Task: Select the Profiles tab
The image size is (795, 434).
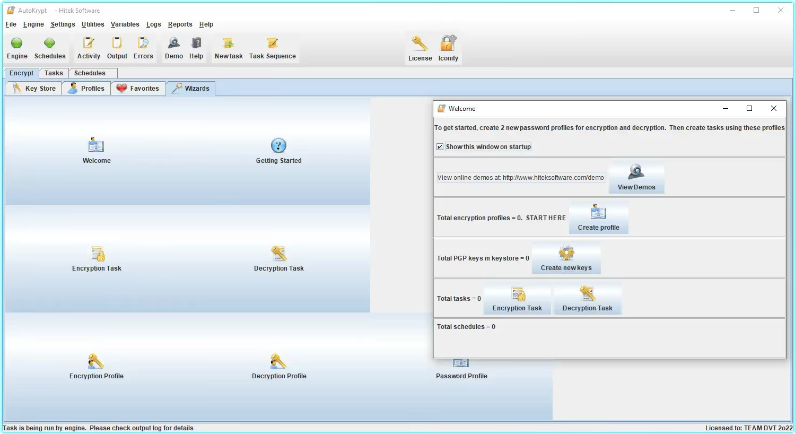Action: pyautogui.click(x=86, y=88)
